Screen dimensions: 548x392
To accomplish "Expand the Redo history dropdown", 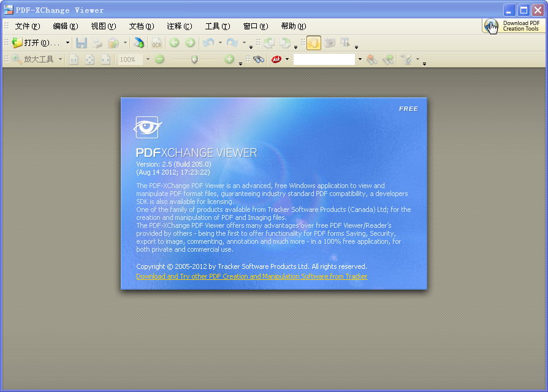I will pyautogui.click(x=244, y=43).
